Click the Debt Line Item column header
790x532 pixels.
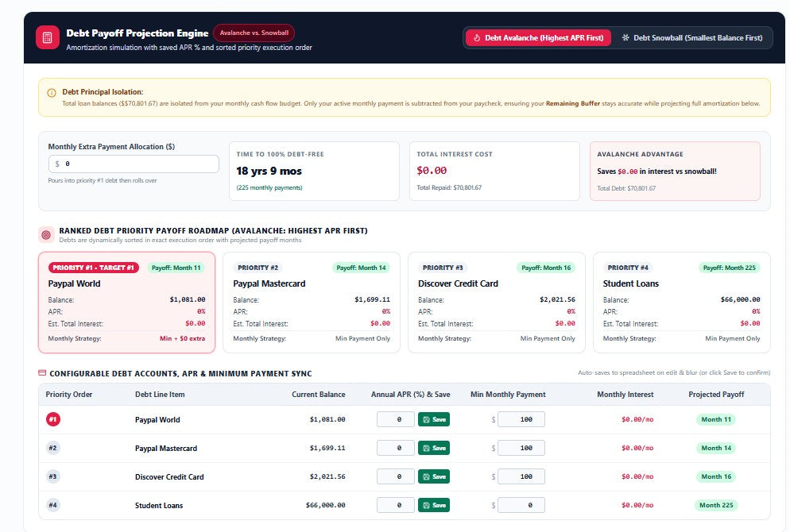[x=160, y=395]
